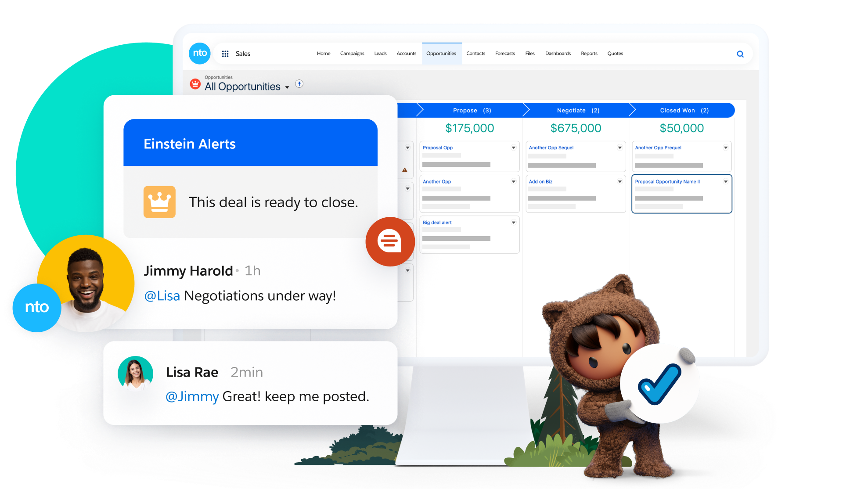
Task: Open the Reports tab
Action: click(589, 54)
